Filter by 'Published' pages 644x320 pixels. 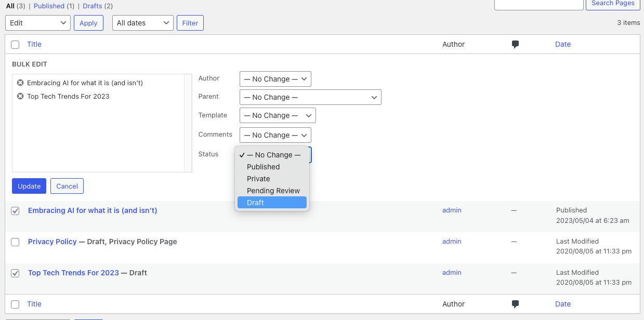[x=49, y=6]
